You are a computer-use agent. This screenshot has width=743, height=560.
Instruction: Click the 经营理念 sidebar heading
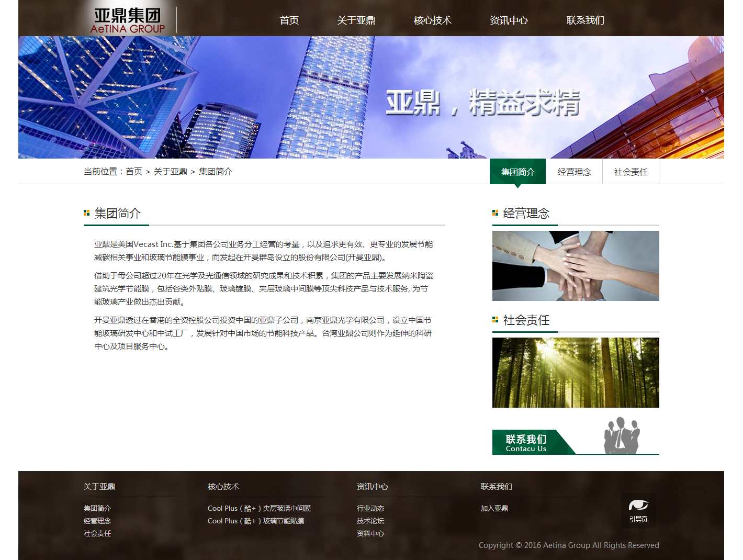click(x=526, y=214)
